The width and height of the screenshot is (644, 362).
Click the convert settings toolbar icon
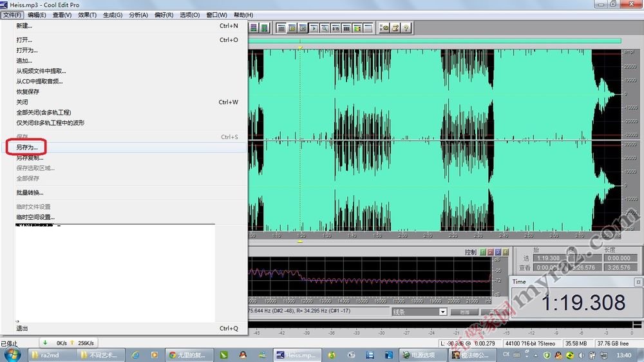(384, 28)
